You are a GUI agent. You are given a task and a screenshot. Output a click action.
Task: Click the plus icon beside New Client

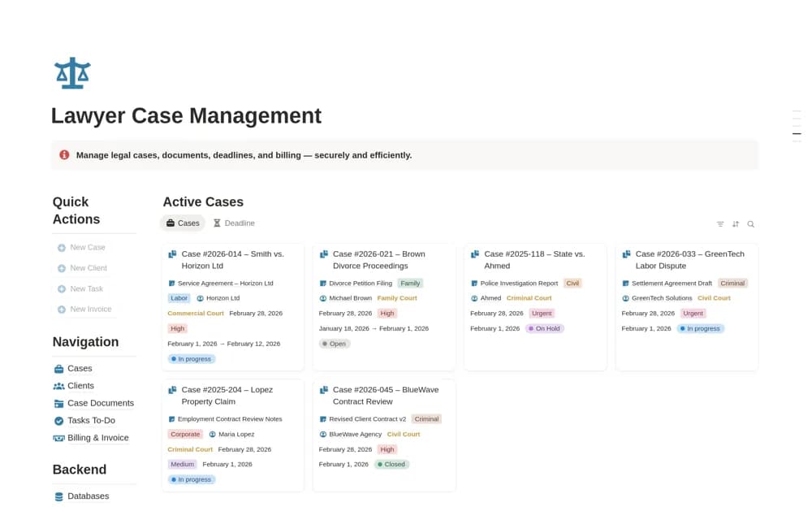62,269
